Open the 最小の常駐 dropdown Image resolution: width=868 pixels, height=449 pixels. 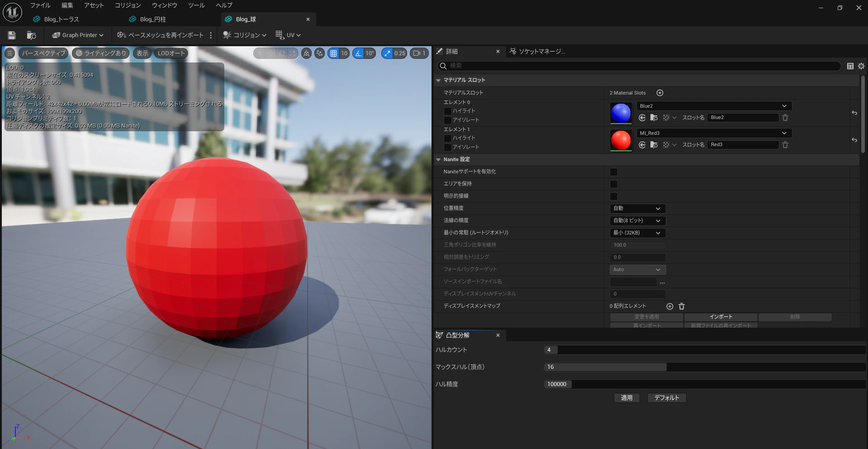(x=638, y=233)
